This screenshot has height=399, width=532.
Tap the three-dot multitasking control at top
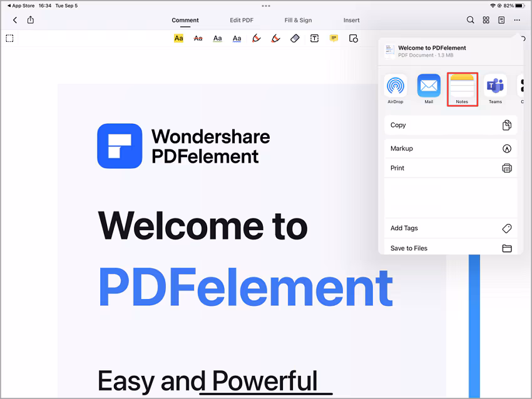[x=266, y=6]
